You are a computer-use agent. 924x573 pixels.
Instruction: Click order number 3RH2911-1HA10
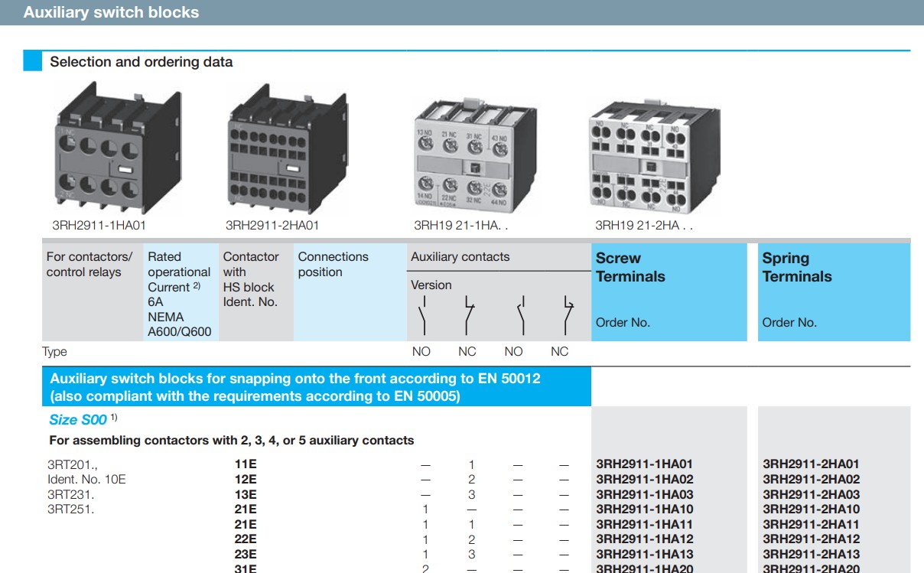point(644,510)
